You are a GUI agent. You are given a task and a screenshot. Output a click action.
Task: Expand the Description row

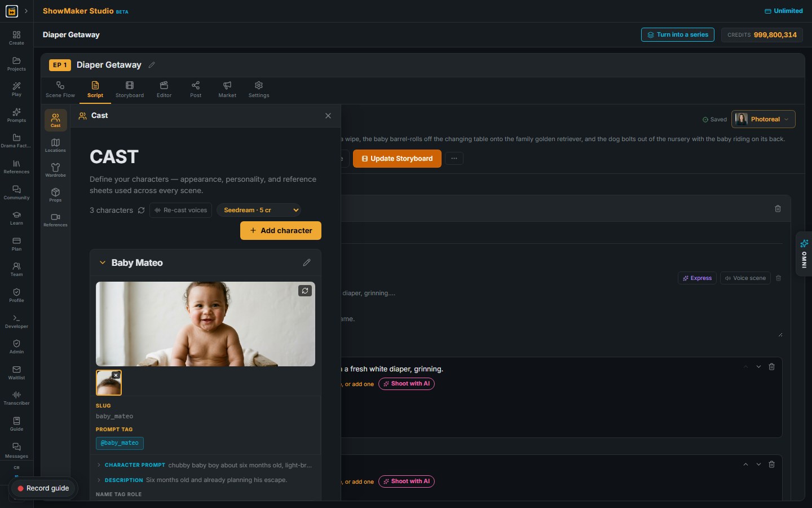[205, 480]
